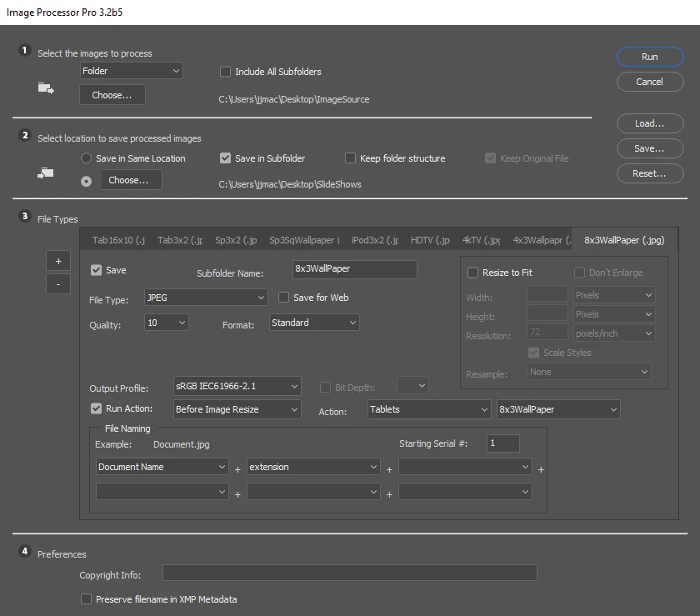Viewport: 700px width, 616px height.
Task: Enable Resize to Fit checkbox
Action: tap(472, 273)
